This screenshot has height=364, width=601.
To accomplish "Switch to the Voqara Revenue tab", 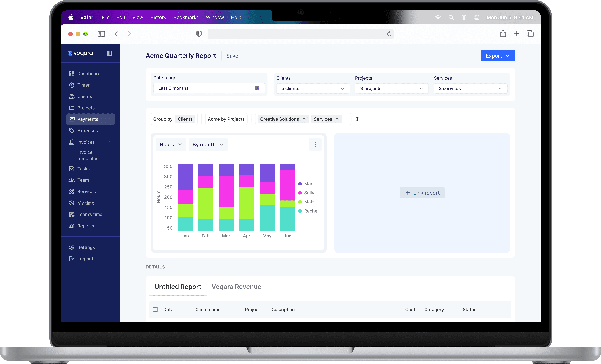I will [236, 287].
